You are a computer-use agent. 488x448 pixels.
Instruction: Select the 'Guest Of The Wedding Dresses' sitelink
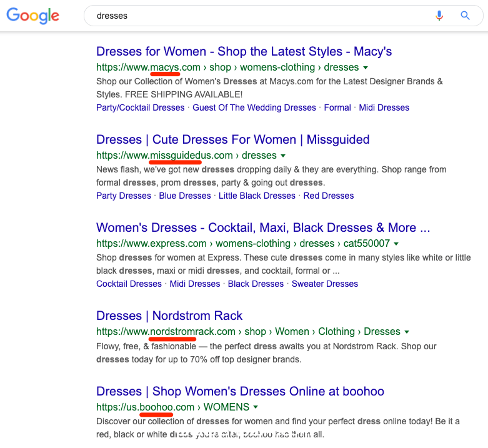pyautogui.click(x=254, y=107)
